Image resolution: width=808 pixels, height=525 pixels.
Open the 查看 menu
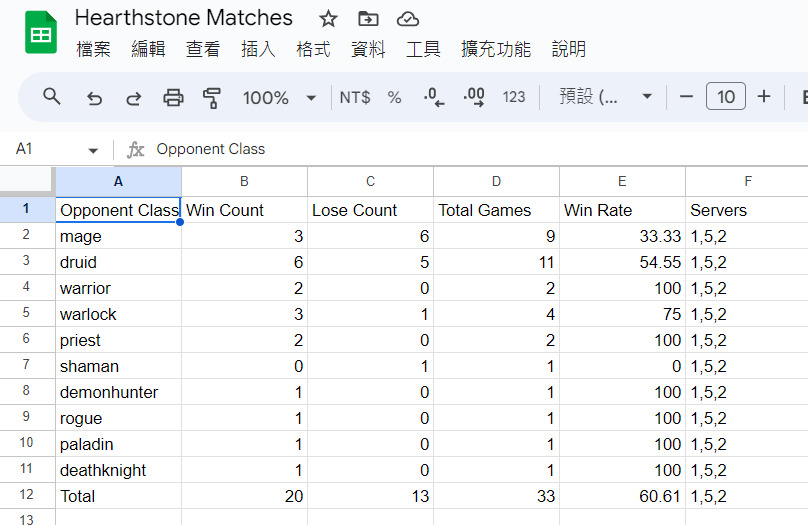click(x=203, y=49)
